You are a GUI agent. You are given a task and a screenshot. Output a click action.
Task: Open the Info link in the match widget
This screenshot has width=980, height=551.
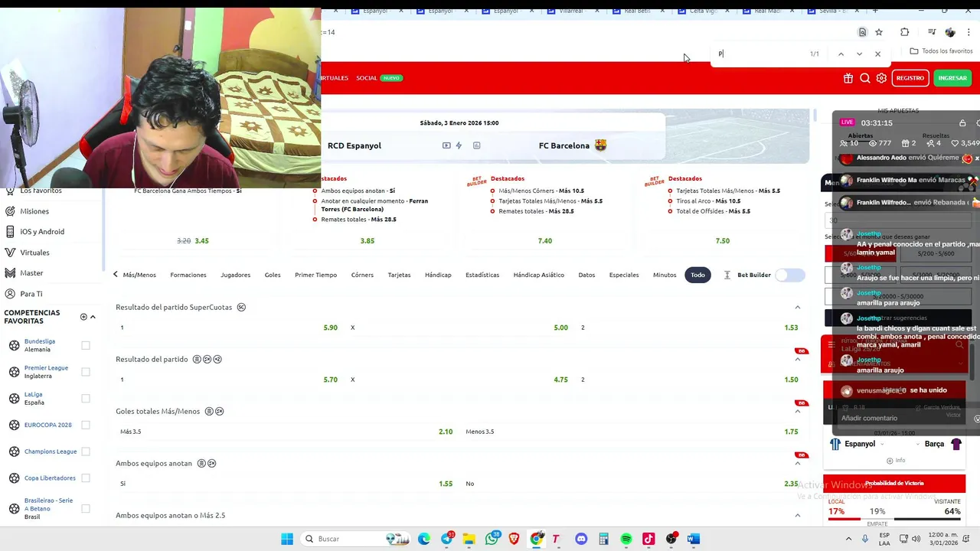click(896, 461)
